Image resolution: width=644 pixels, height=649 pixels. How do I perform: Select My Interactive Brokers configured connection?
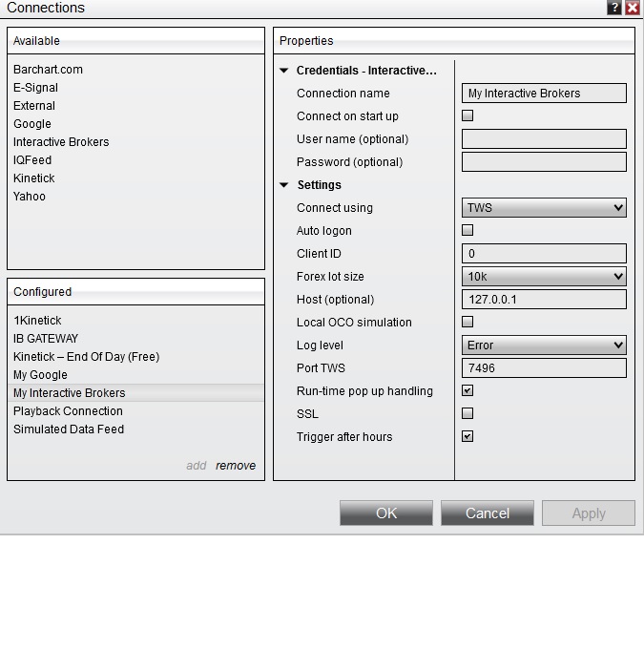click(x=135, y=393)
